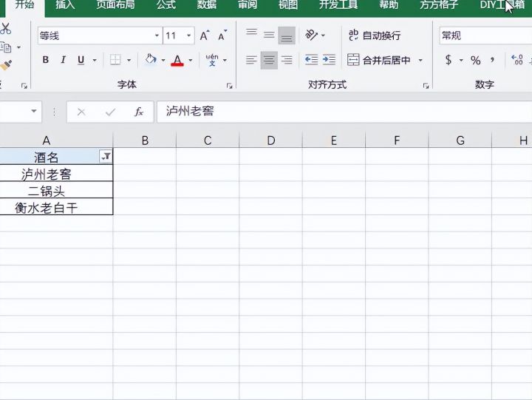Open the 酒名 filter dropdown

pyautogui.click(x=106, y=156)
